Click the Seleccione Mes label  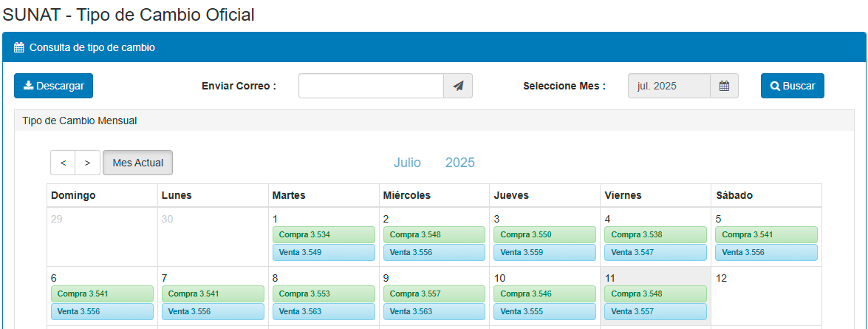pos(564,86)
